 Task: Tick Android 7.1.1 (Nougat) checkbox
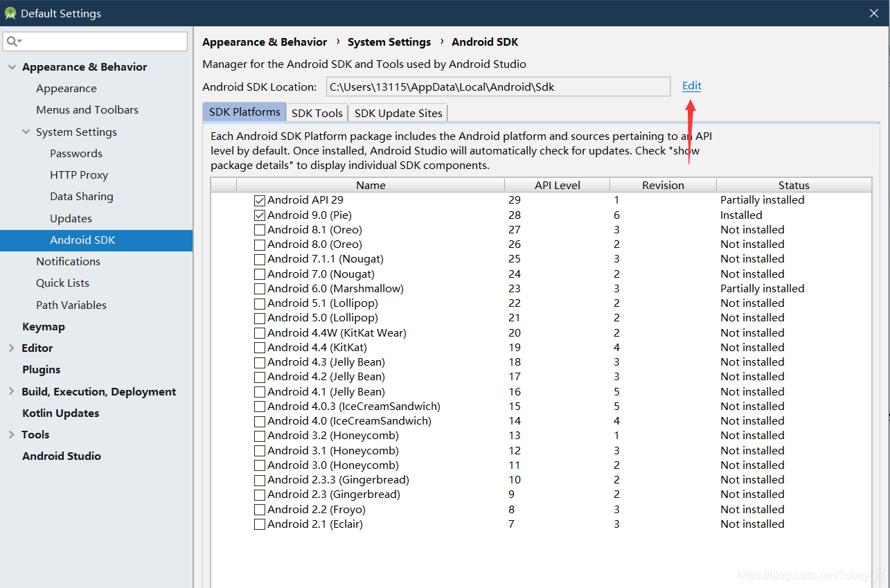click(x=260, y=259)
